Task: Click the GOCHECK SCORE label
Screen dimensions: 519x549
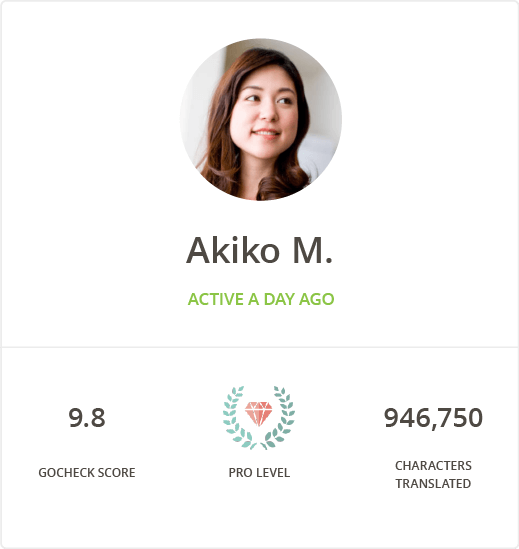Action: coord(87,473)
